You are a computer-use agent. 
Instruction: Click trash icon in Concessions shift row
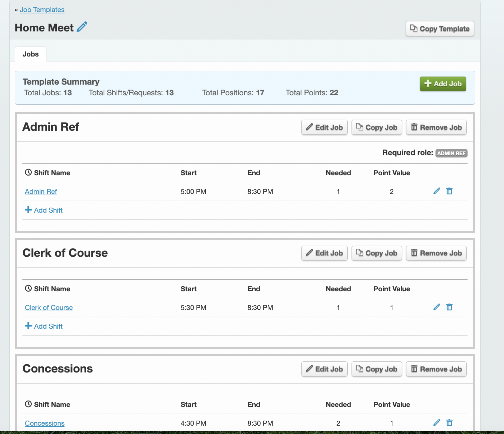tap(449, 423)
